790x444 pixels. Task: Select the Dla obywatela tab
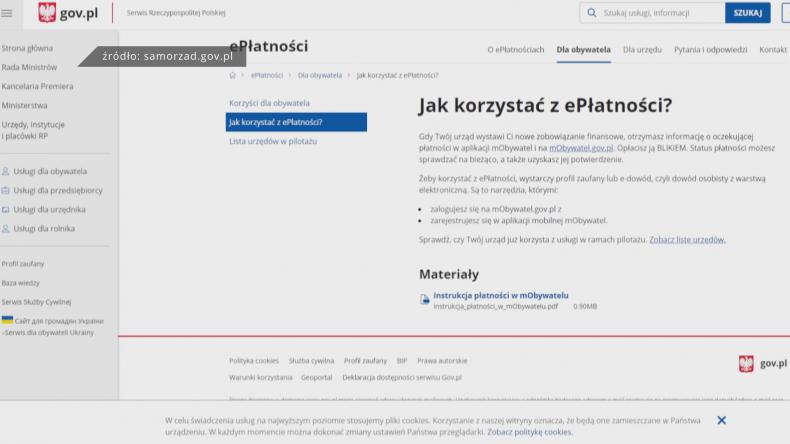pyautogui.click(x=583, y=49)
